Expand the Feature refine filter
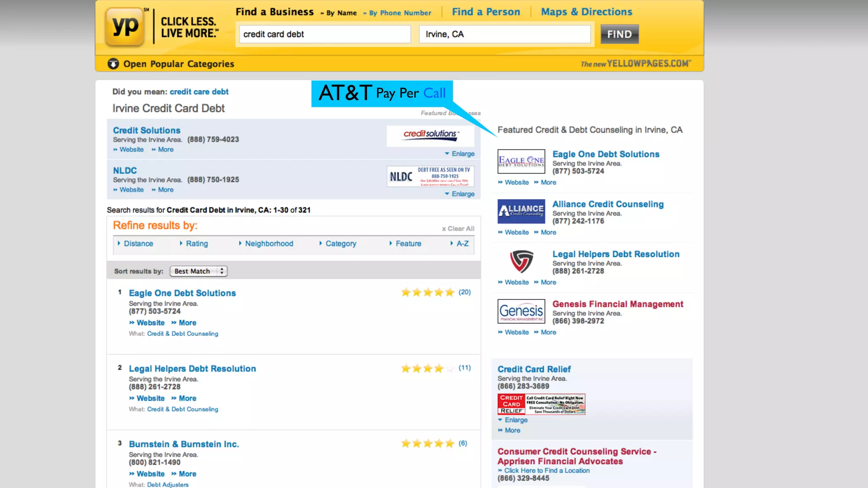This screenshot has width=868, height=488. pos(408,244)
